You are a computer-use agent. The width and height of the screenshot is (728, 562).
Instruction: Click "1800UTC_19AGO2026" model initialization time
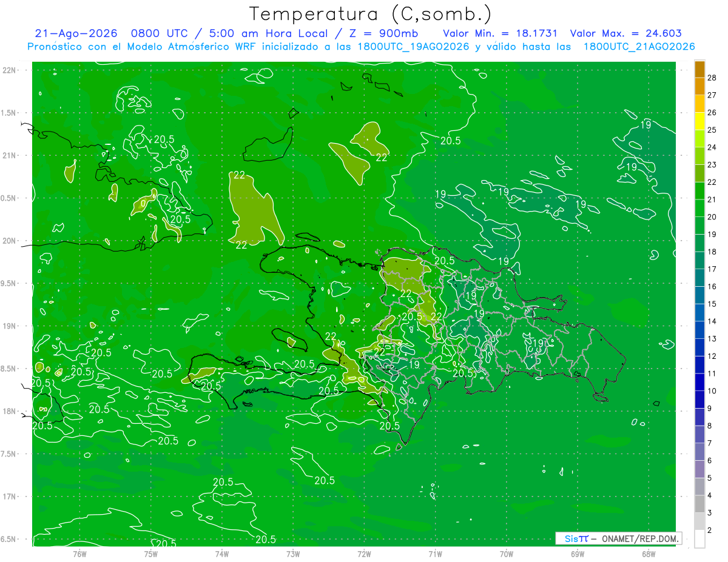pos(412,47)
